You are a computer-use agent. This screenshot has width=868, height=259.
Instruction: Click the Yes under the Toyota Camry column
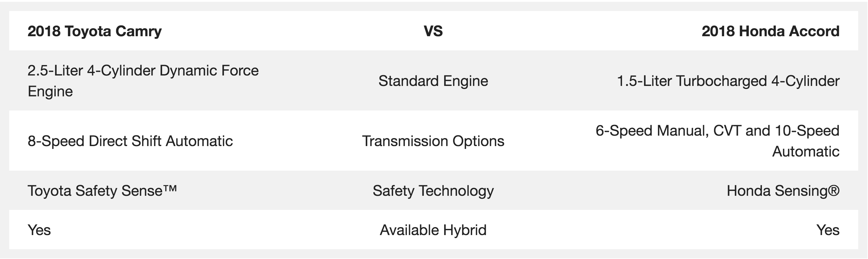coord(39,230)
